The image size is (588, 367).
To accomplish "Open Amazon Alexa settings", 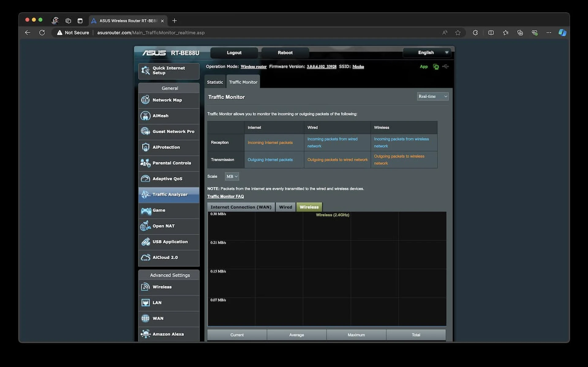I will click(169, 334).
